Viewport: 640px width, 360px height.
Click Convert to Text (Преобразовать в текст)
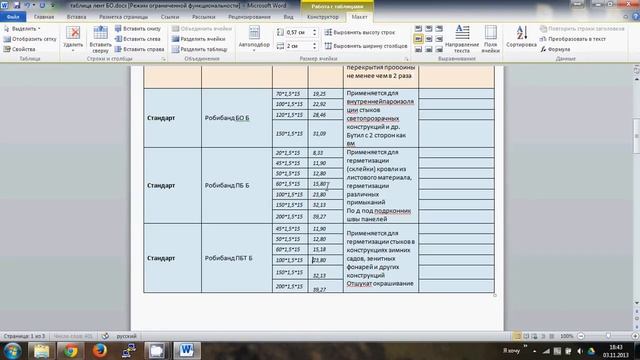573,39
